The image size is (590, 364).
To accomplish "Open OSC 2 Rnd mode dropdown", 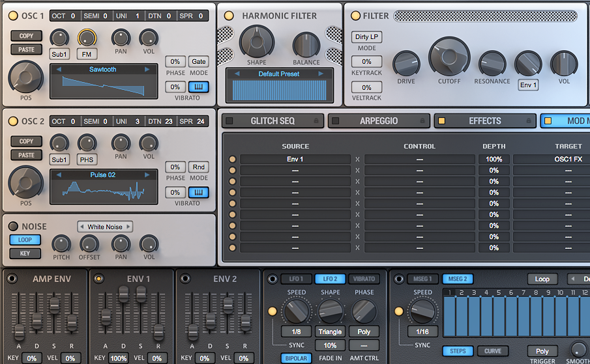I will [x=199, y=167].
